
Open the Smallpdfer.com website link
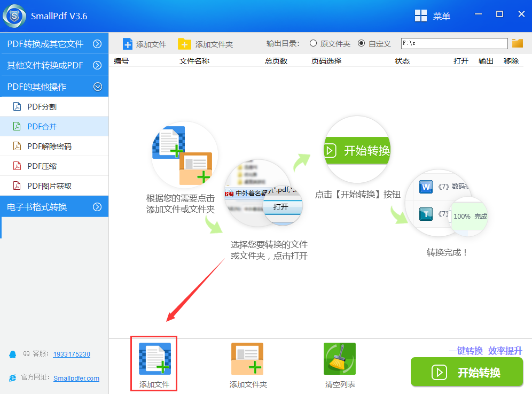coord(76,378)
